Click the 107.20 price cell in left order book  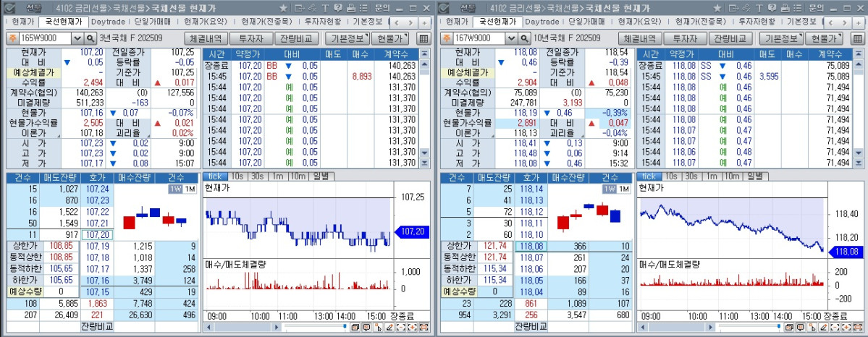tap(98, 234)
